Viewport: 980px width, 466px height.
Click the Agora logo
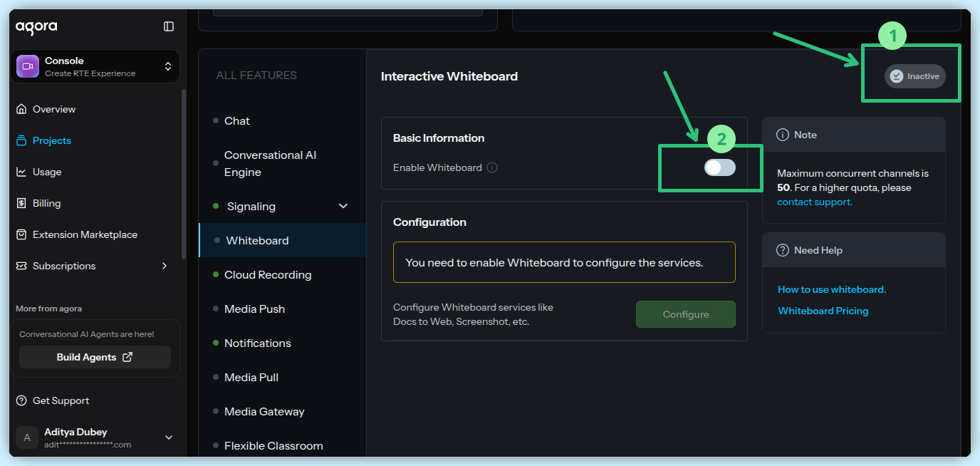click(x=36, y=27)
